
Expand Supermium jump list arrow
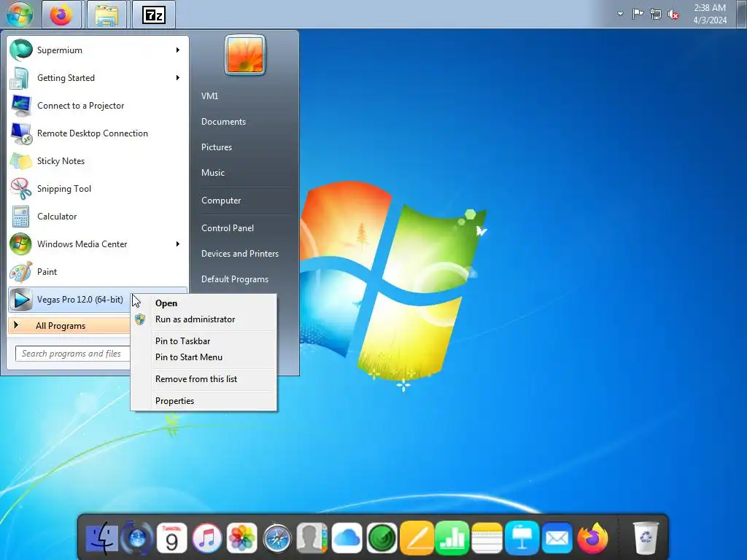point(178,50)
